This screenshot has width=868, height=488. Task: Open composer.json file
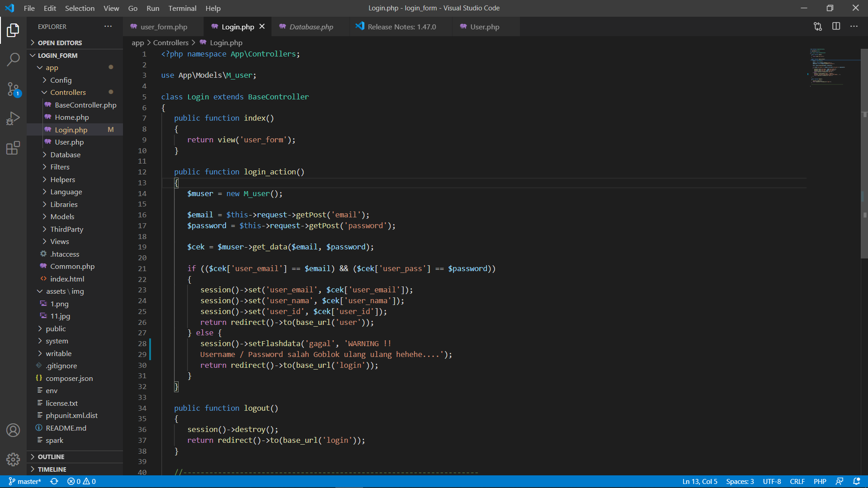pos(75,378)
